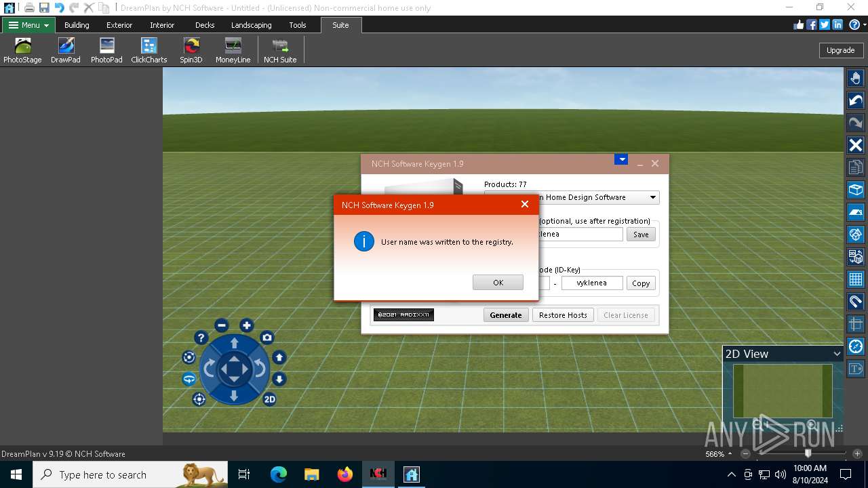Open the Decks tab
868x488 pixels.
click(x=205, y=25)
